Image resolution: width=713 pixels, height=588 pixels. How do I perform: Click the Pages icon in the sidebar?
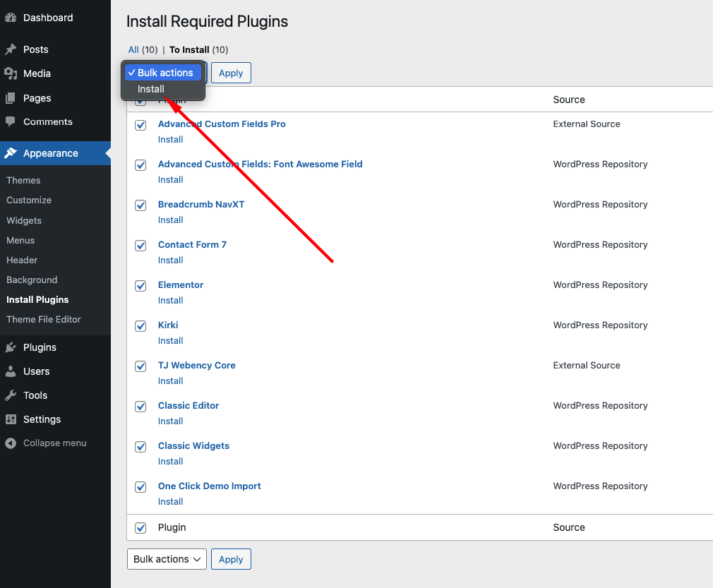[x=11, y=98]
